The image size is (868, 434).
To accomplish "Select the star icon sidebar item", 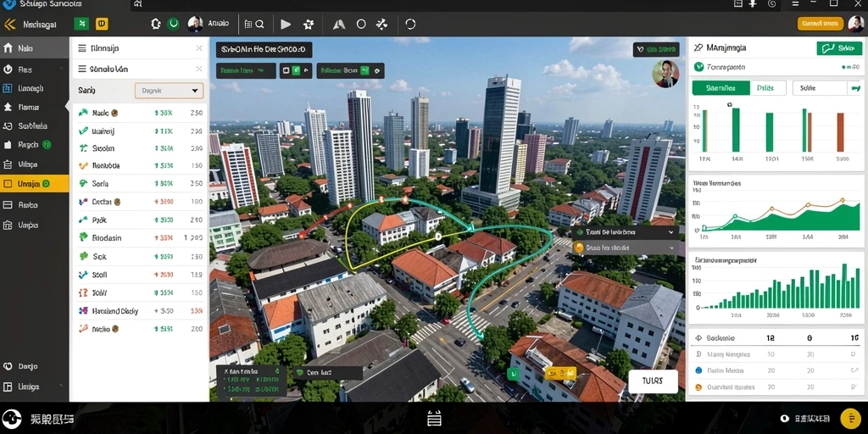I will pos(34,107).
